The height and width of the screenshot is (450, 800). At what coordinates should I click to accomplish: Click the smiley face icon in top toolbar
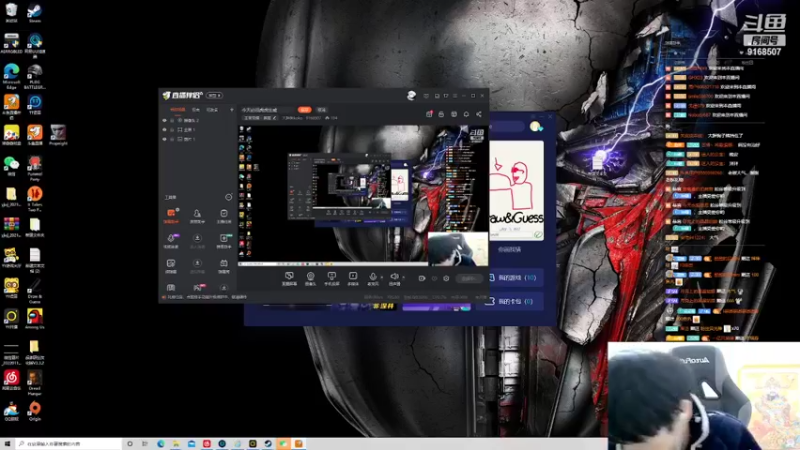454,114
